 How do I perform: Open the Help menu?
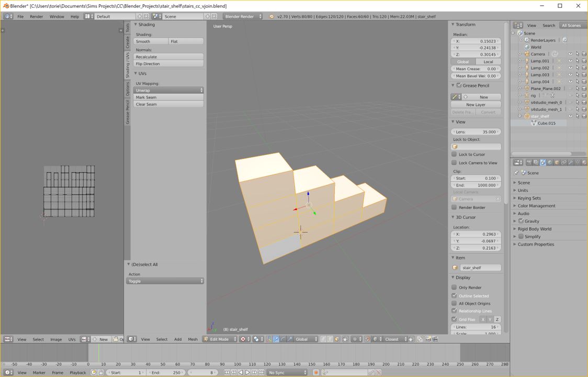75,16
